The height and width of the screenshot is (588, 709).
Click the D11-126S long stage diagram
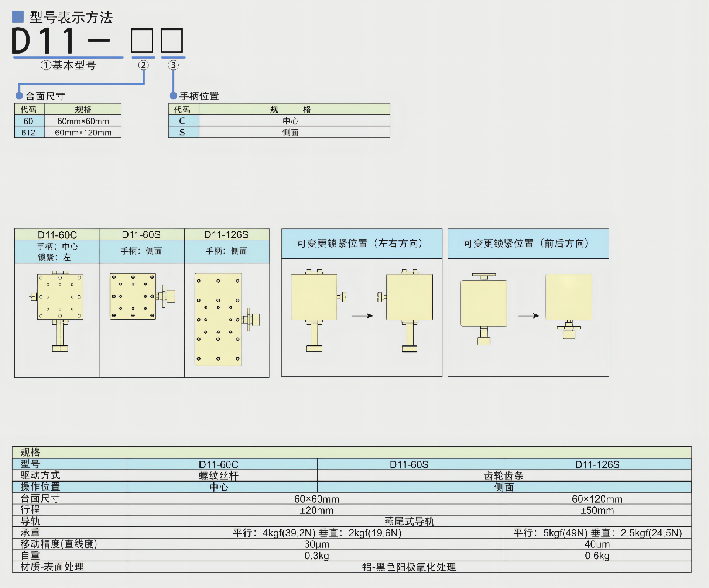tap(218, 320)
